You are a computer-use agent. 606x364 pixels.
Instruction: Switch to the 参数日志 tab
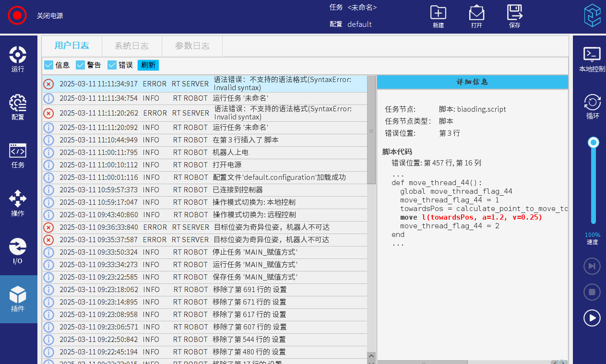coord(192,46)
